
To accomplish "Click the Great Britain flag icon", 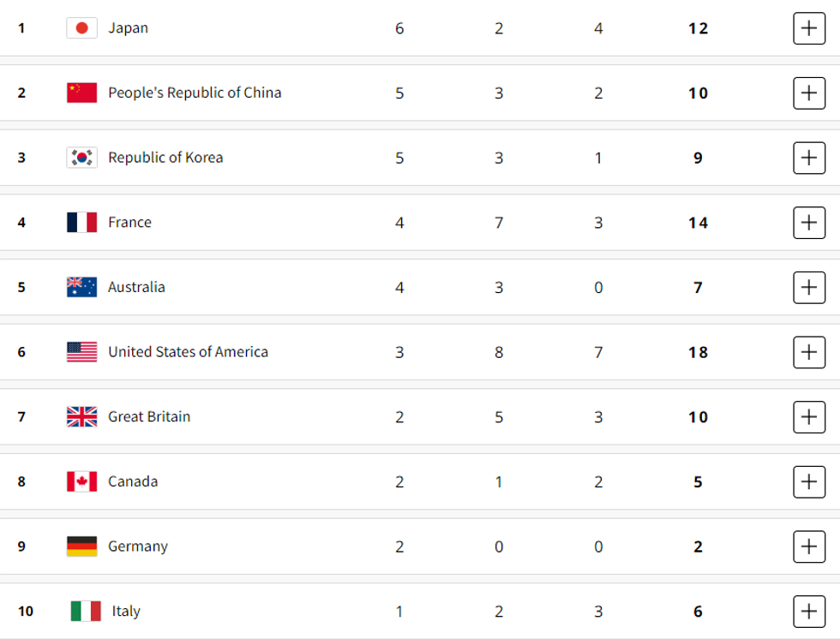I will click(x=82, y=417).
